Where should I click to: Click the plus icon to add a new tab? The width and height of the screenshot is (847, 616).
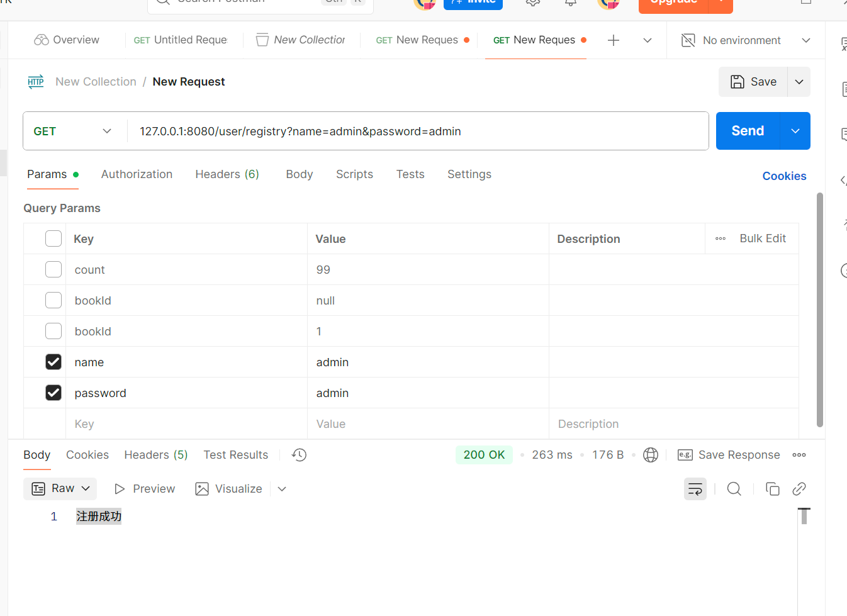pyautogui.click(x=614, y=40)
